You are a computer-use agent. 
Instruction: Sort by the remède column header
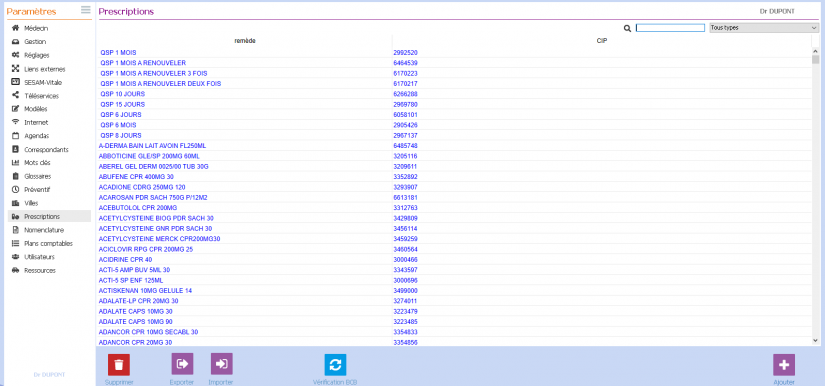245,41
